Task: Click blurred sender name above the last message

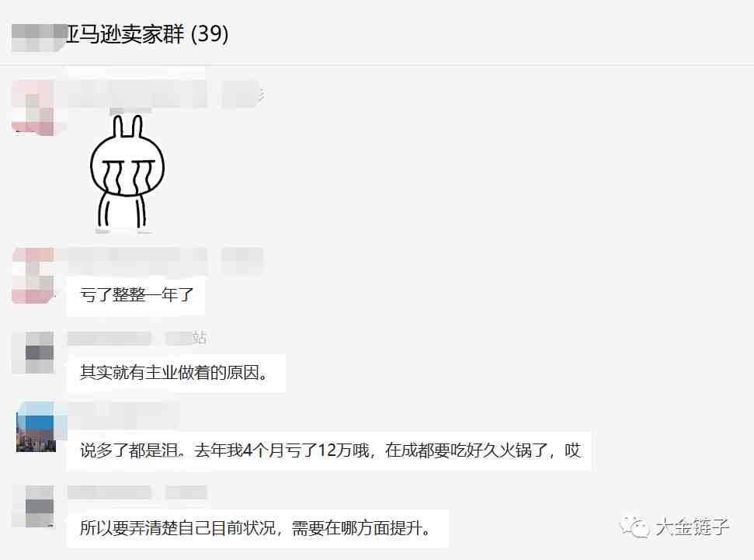Action: pos(137,492)
